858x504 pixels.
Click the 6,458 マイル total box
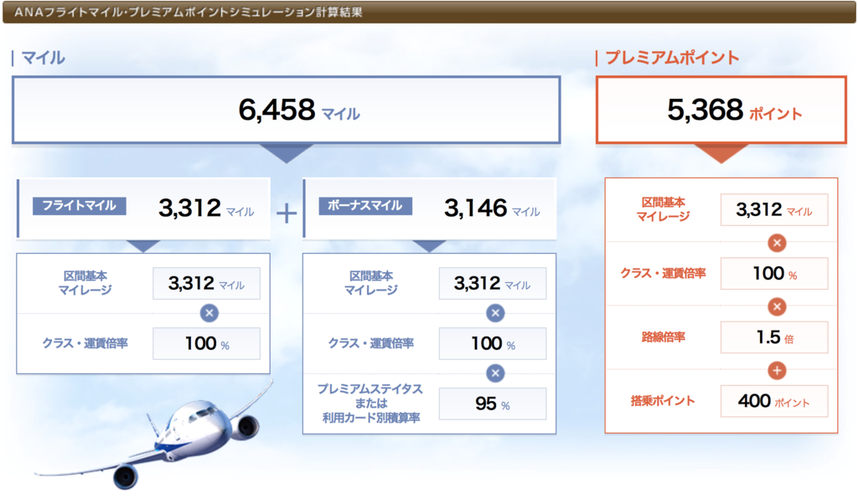[287, 110]
